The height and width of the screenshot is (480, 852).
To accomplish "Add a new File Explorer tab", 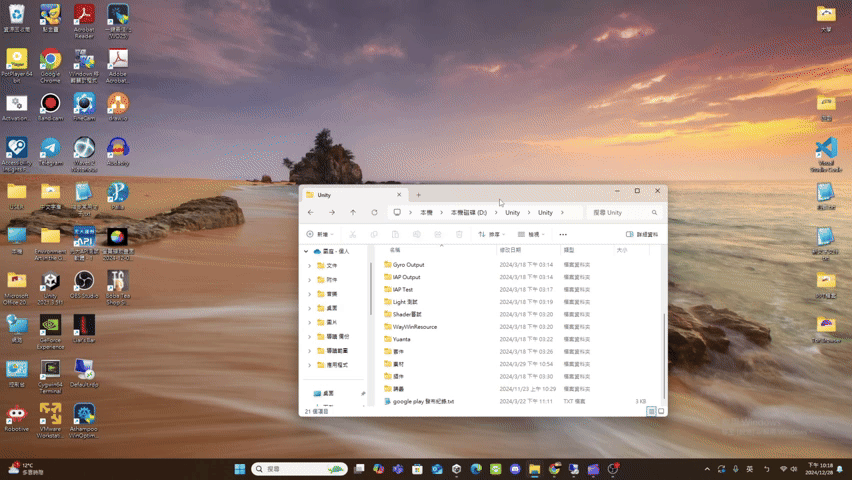I will click(418, 195).
